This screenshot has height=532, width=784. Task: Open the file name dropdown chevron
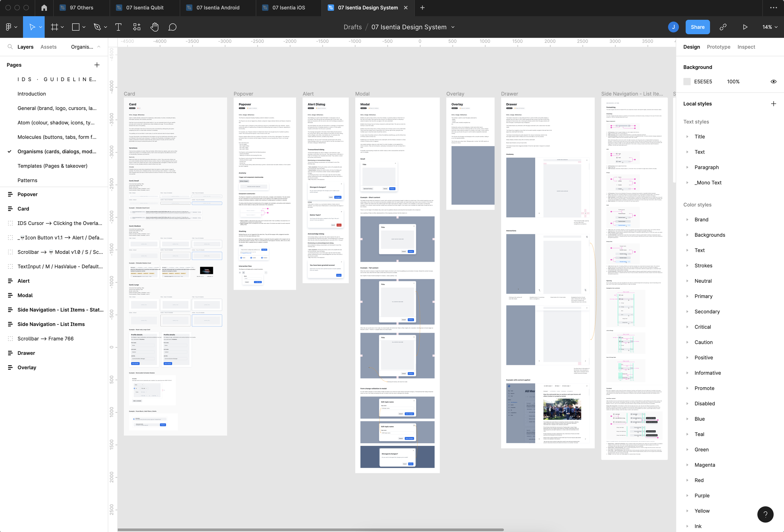pos(453,27)
